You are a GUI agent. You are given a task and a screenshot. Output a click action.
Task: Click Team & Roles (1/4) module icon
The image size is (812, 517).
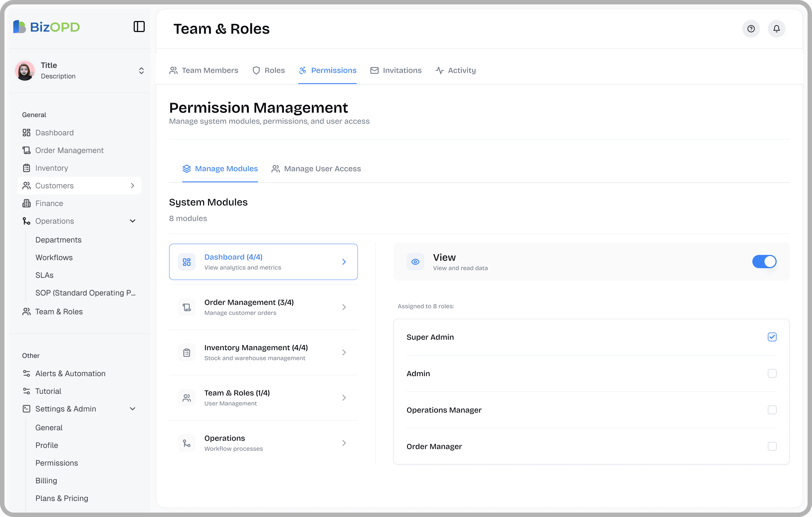point(186,398)
